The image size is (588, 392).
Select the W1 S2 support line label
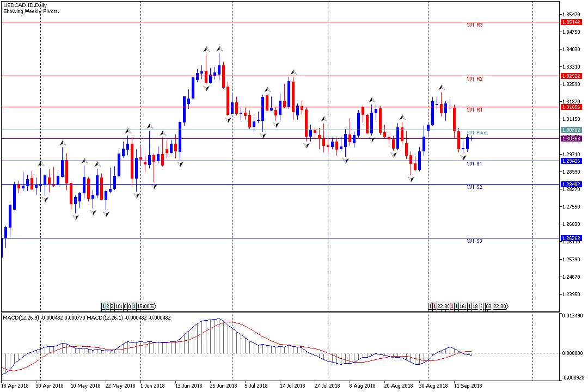click(x=475, y=187)
